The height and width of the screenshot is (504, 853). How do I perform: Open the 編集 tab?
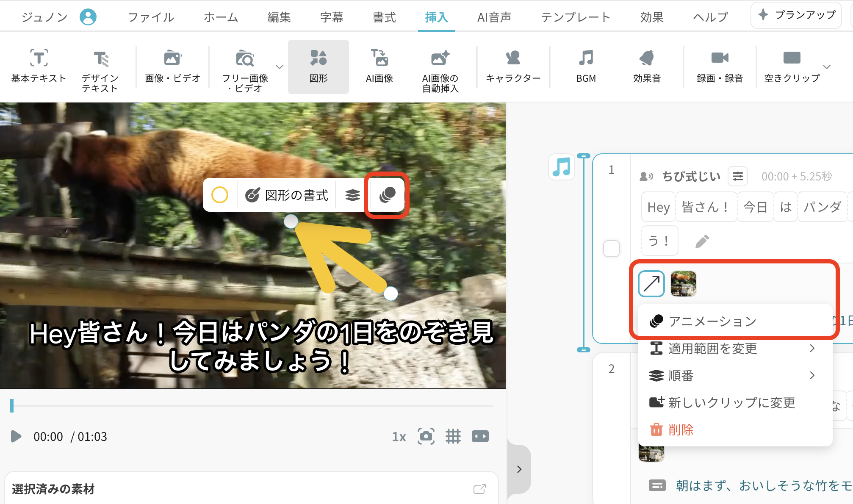point(279,17)
